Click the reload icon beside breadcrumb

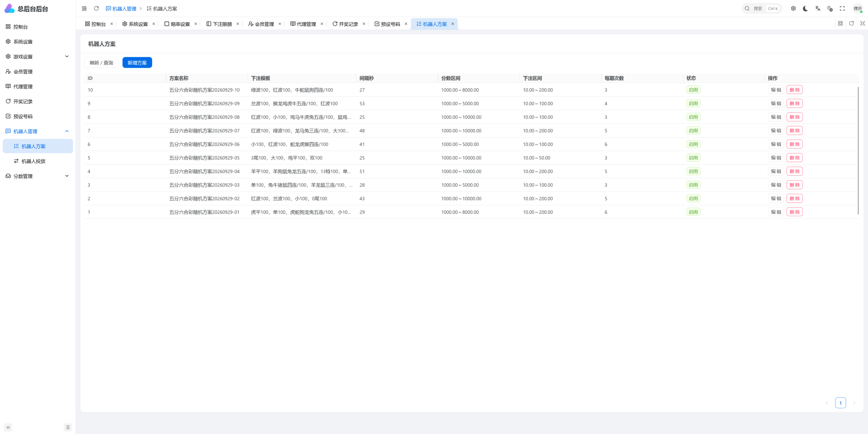coord(96,8)
